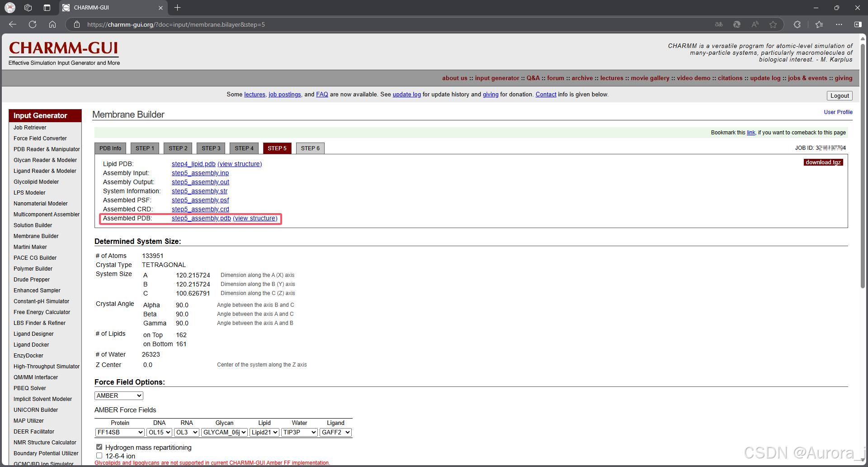This screenshot has width=868, height=467.
Task: Go back with the browser back arrow
Action: pos(13,24)
